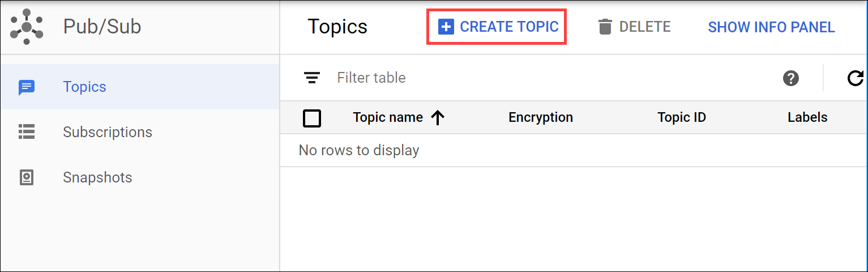Click the blue plus icon for Create Topic
This screenshot has width=868, height=272.
click(x=446, y=27)
